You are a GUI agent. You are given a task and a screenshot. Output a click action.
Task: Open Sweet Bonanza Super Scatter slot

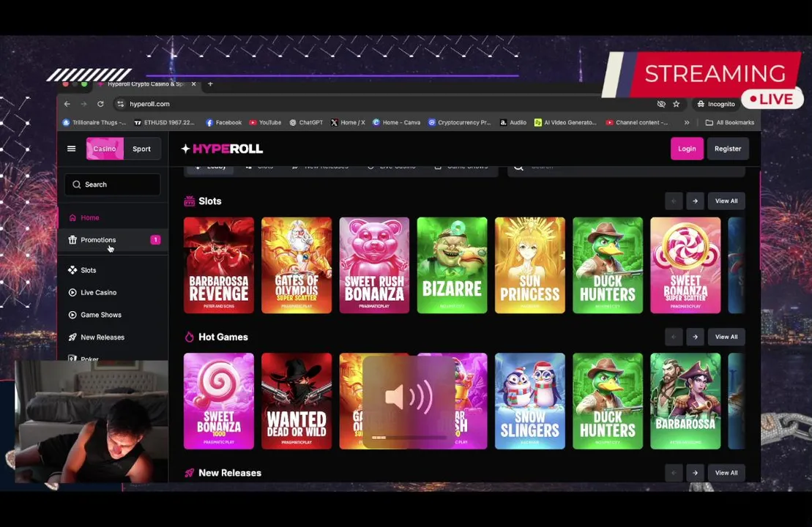(685, 265)
